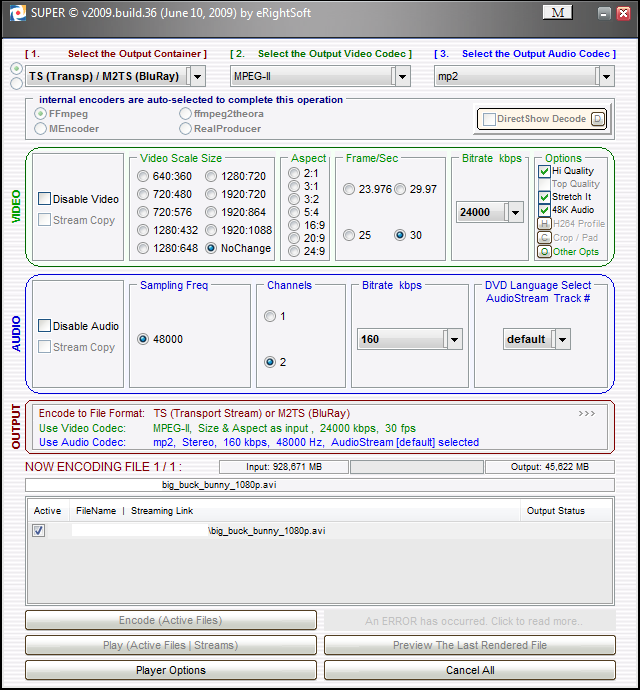640x690 pixels.
Task: Select 29.97 frames per second
Action: tap(400, 189)
